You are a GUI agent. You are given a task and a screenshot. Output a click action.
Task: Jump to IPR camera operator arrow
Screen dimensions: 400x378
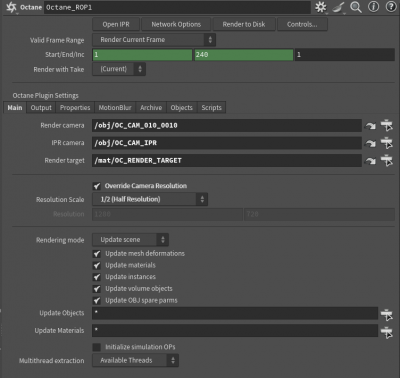(370, 143)
